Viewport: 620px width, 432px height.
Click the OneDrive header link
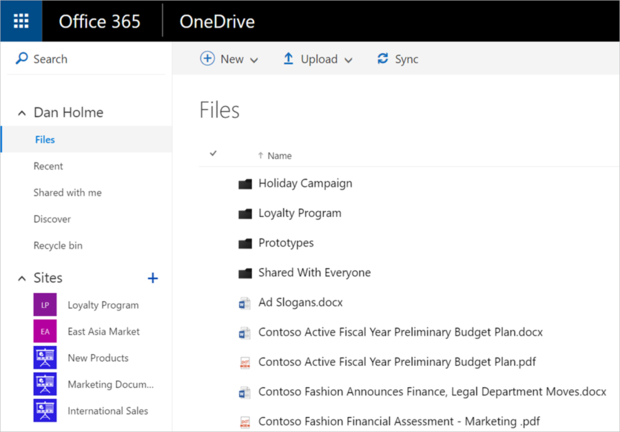pos(217,21)
